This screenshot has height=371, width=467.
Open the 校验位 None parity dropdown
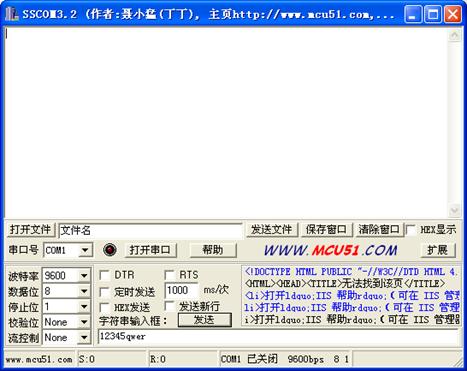84,322
